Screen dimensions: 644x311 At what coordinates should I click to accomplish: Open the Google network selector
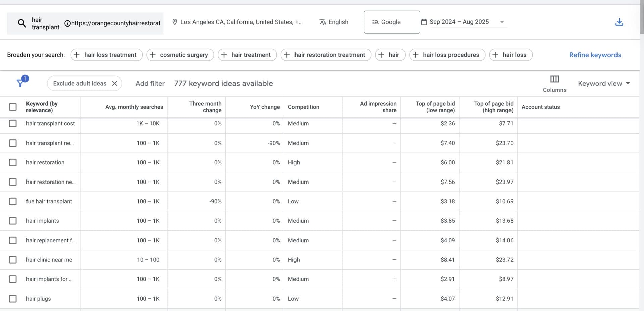pos(391,22)
